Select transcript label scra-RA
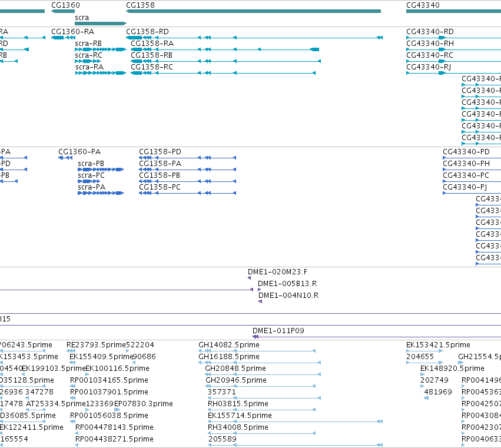The image size is (501, 448). [x=89, y=67]
